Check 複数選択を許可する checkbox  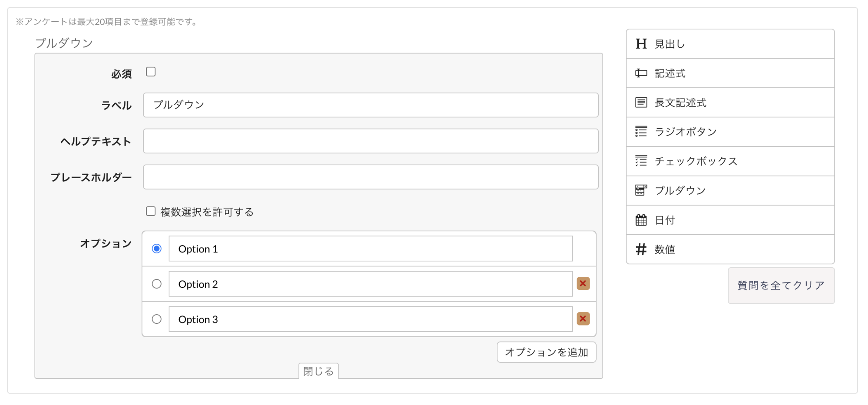(151, 211)
